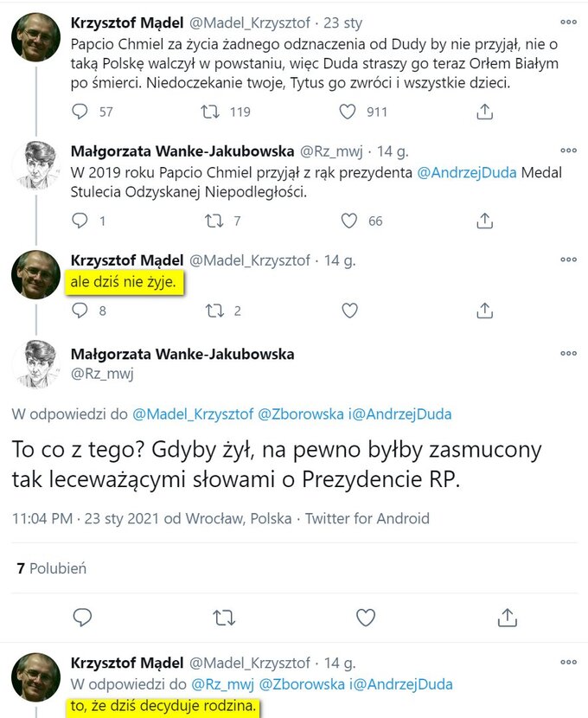Open the retweet icon under the main tweet
The image size is (588, 718).
(x=223, y=617)
